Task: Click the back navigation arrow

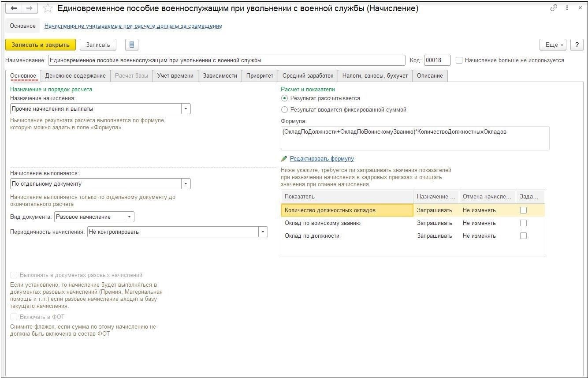Action: pos(14,8)
